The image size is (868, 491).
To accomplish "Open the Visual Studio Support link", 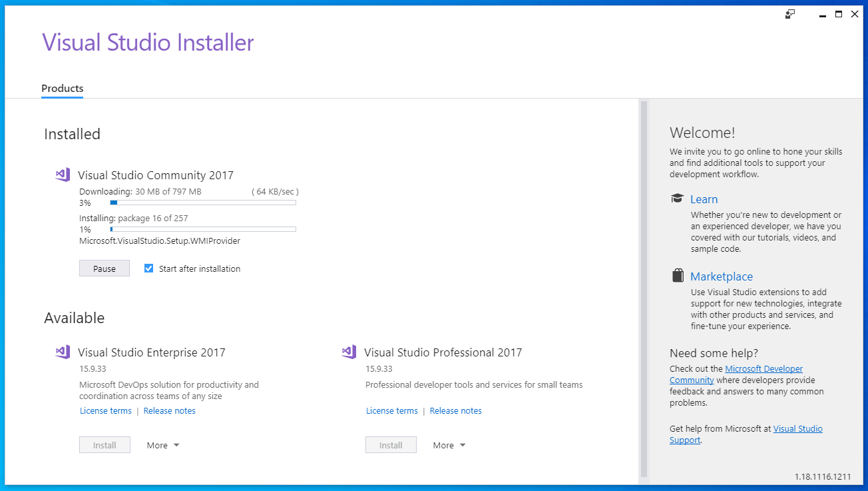I will tap(797, 428).
